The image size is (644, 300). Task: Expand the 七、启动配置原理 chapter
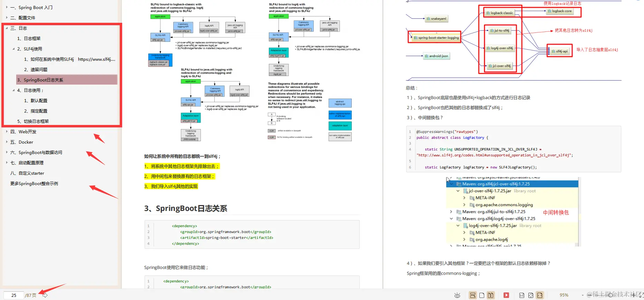click(x=7, y=163)
